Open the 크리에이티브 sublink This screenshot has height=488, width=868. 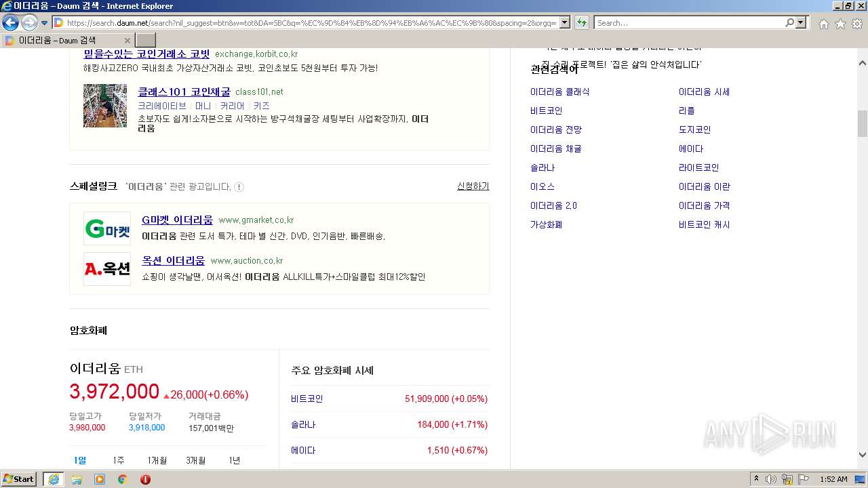162,106
